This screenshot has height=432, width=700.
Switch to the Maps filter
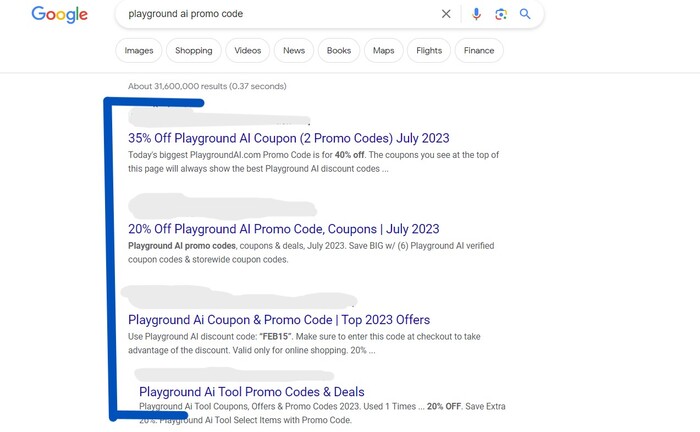click(383, 50)
